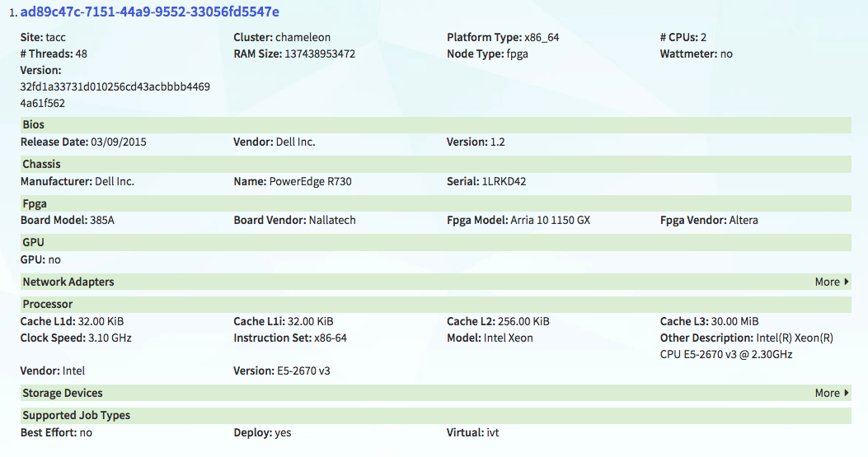868x457 pixels.
Task: Select Node Type value fpga
Action: (517, 54)
